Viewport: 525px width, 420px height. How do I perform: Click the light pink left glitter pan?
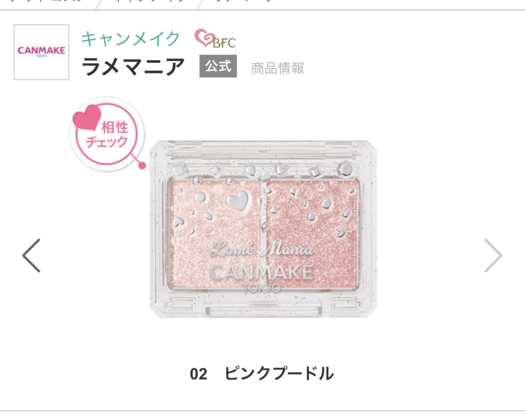pyautogui.click(x=214, y=233)
